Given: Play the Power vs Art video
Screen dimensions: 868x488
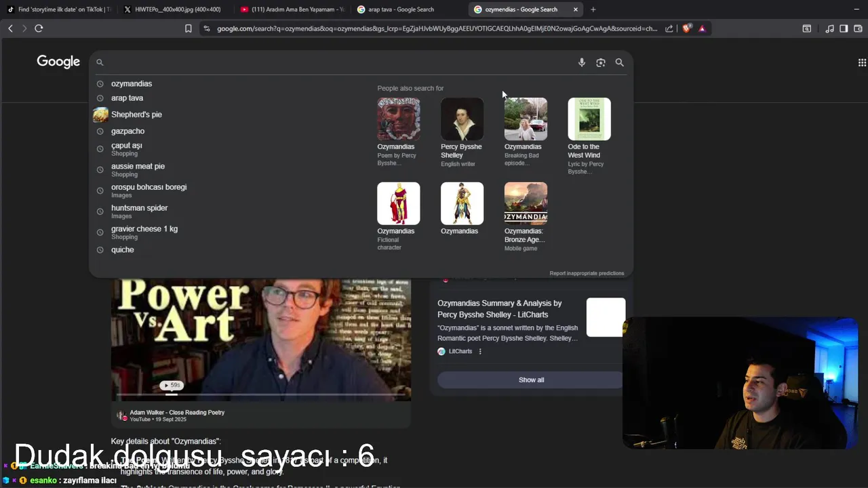Looking at the screenshot, I should click(261, 339).
